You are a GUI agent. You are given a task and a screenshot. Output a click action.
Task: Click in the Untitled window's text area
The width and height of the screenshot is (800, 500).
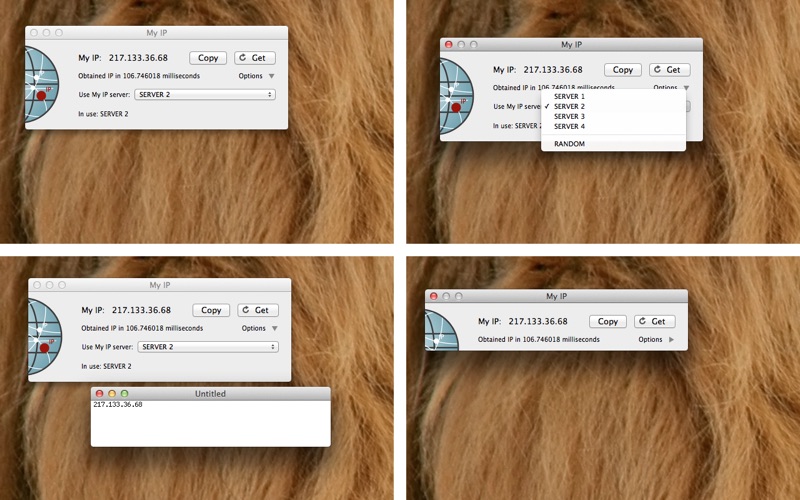click(x=210, y=425)
